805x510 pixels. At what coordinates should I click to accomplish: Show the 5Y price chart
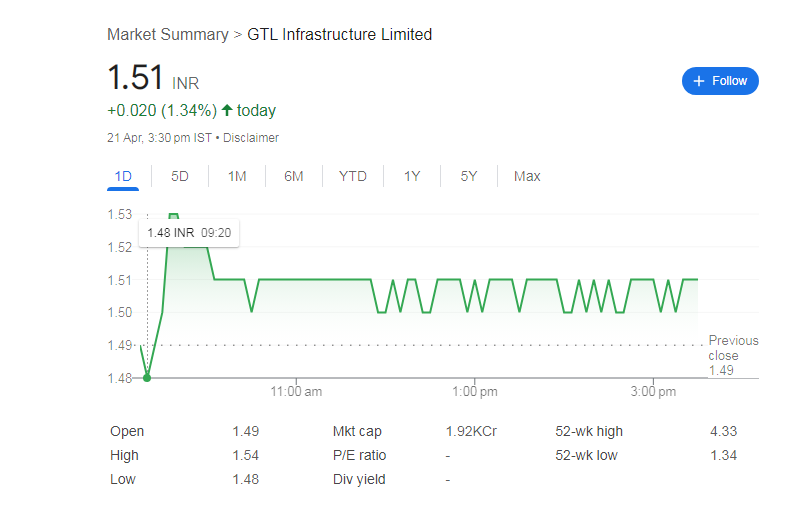[469, 177]
